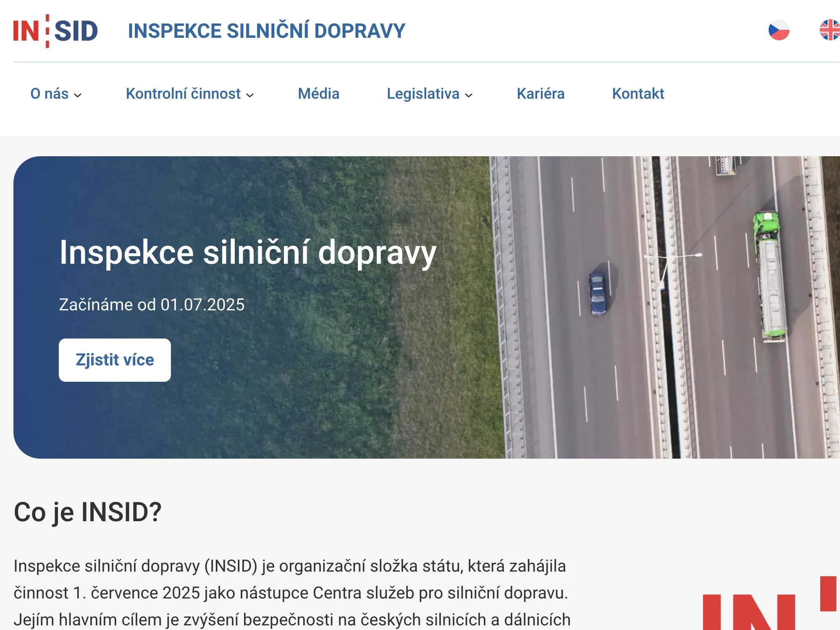Click the highway hero banner image
The image size is (840, 630).
pos(630,294)
